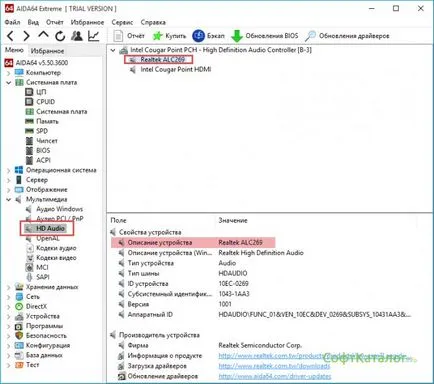Select the HD Audio tree item
This screenshot has width=434, height=384.
(46, 229)
